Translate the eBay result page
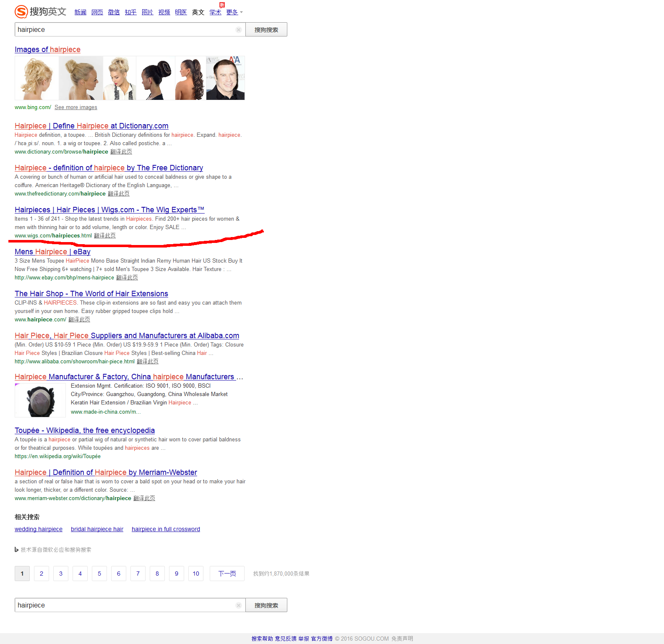Image resolution: width=664 pixels, height=644 pixels. [127, 278]
